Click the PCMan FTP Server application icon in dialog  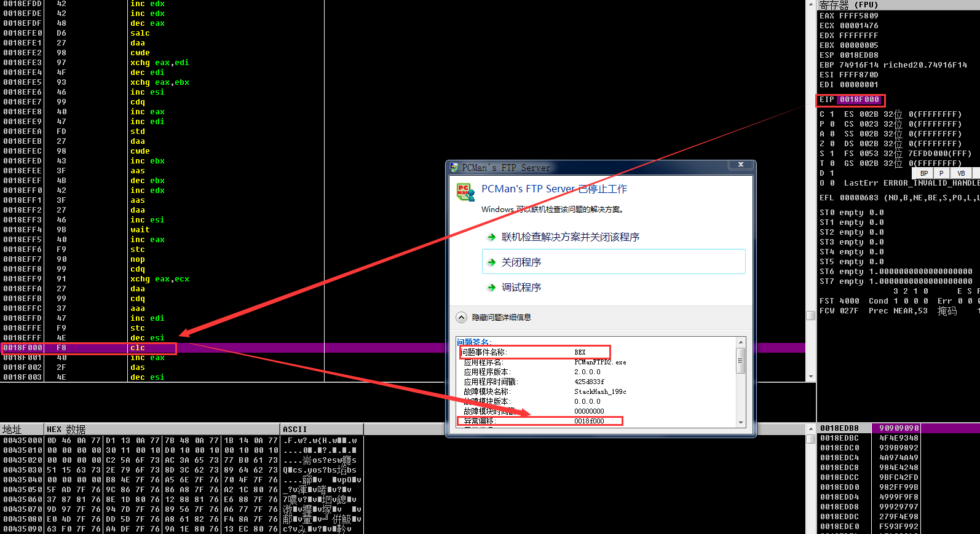[x=465, y=192]
